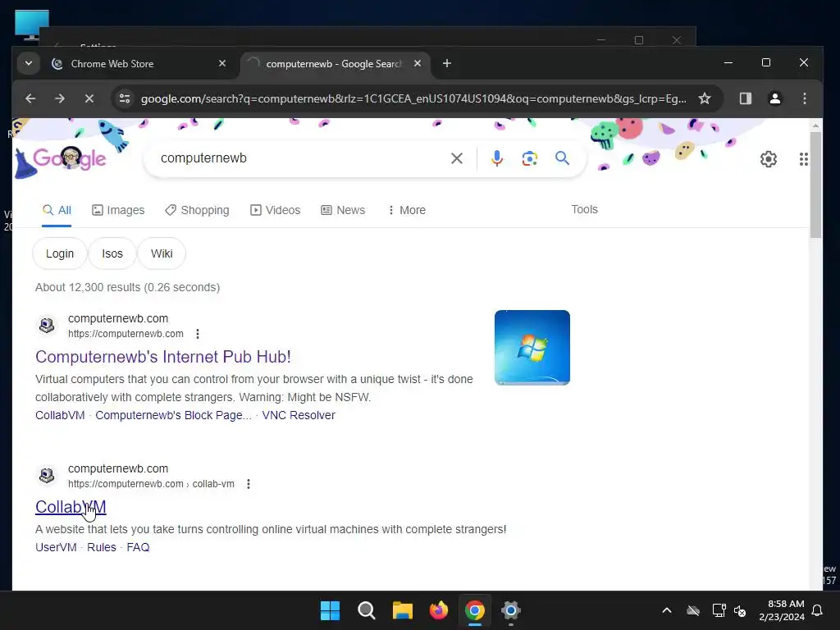The image size is (840, 630).
Task: Open the clock showing 8:58 AM
Action: (782, 610)
